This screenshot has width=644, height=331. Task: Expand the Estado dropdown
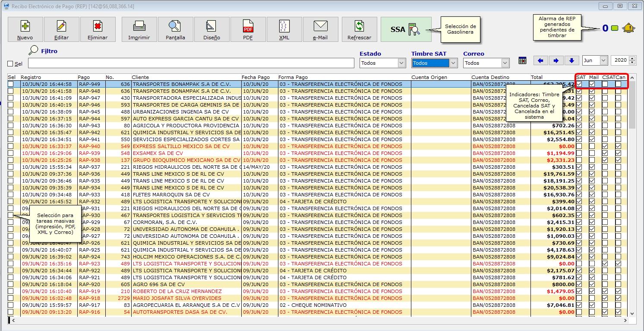tap(401, 63)
